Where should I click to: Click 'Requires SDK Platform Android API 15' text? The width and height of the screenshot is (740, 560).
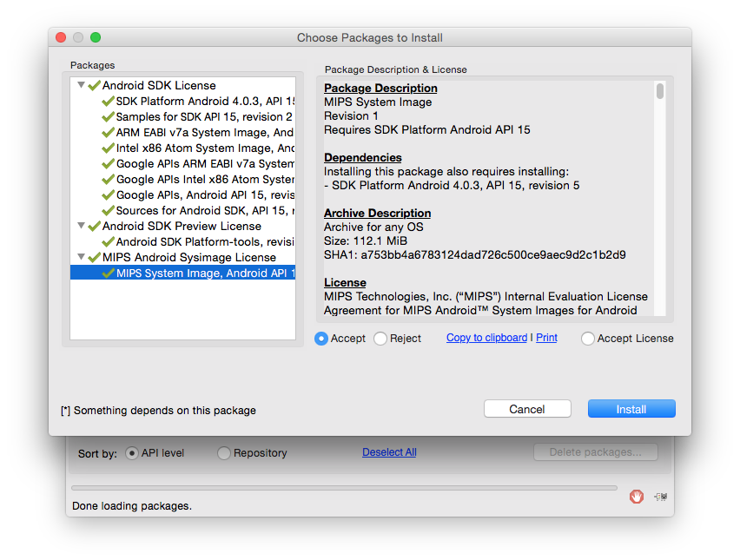[427, 129]
